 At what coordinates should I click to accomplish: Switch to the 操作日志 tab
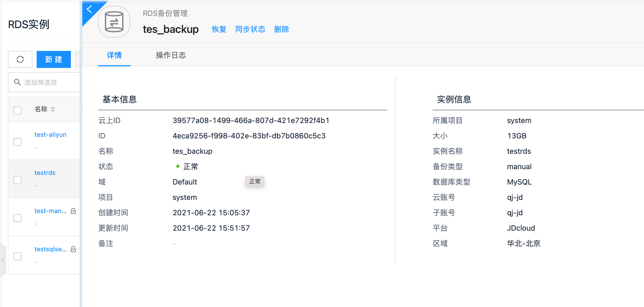tap(171, 55)
